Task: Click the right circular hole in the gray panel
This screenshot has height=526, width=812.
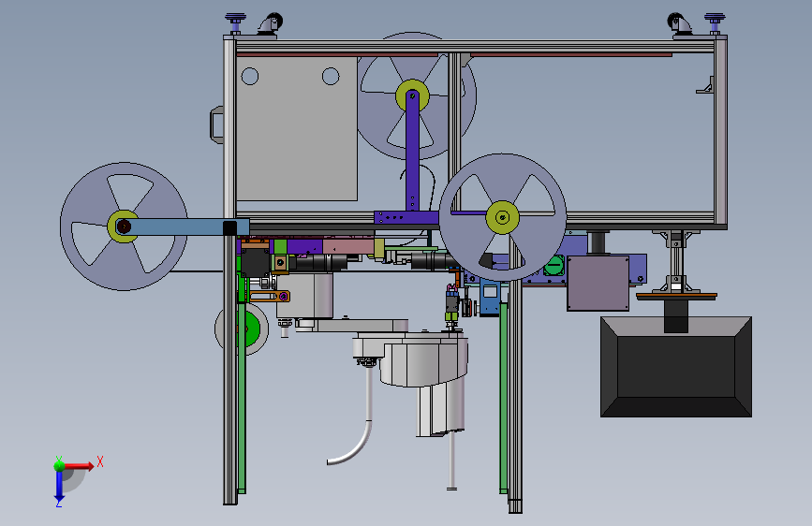Action: tap(331, 76)
